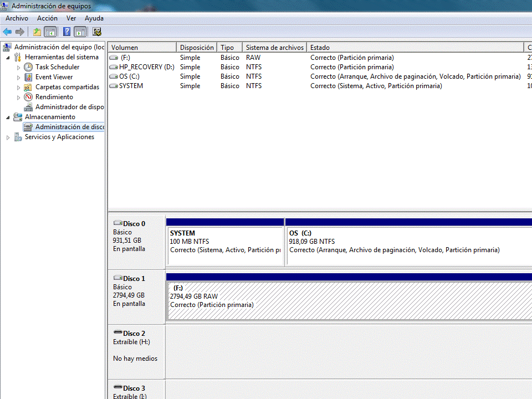
Task: Click the Sistema de archivos column header
Action: click(x=274, y=48)
